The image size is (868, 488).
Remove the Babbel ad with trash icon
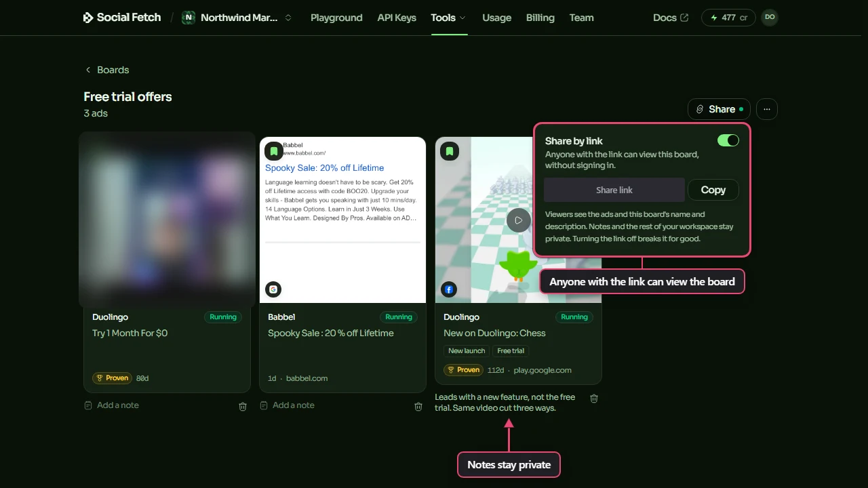(418, 407)
